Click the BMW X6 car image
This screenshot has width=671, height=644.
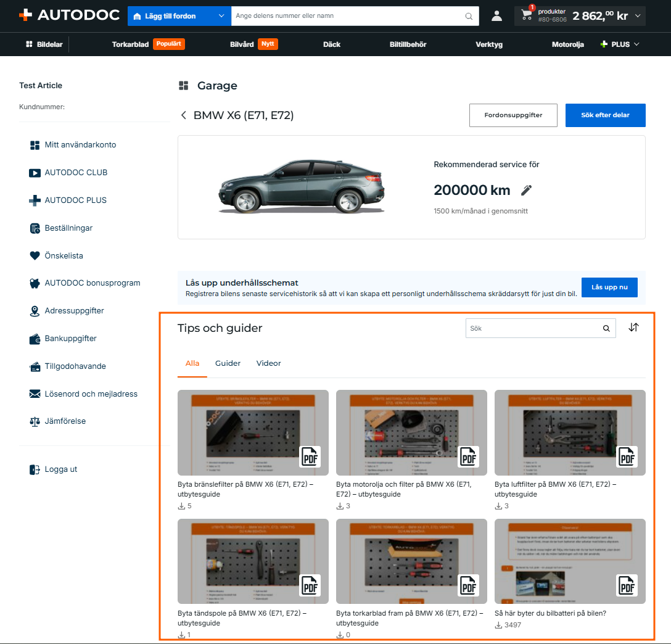point(301,186)
